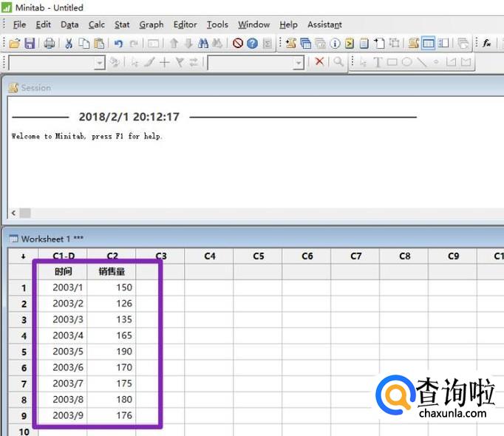Open the Help menu
This screenshot has width=504, height=436.
tap(288, 25)
